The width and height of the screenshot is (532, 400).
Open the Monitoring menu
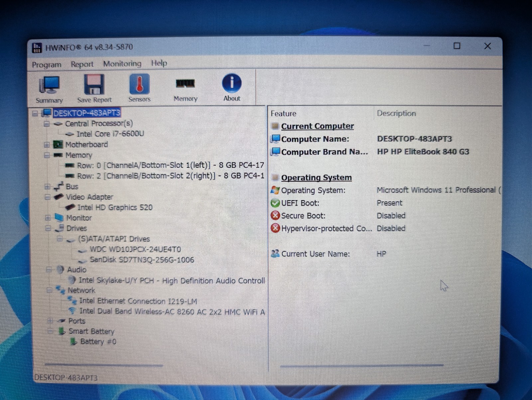122,63
